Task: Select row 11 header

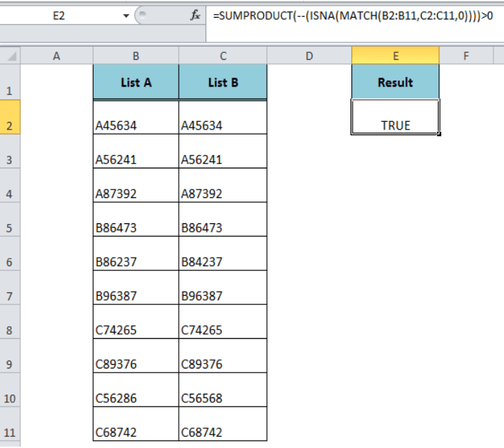Action: click(x=10, y=424)
